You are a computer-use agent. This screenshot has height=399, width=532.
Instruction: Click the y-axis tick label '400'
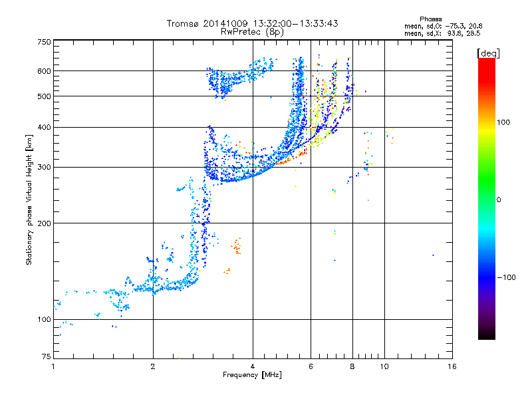tap(44, 127)
